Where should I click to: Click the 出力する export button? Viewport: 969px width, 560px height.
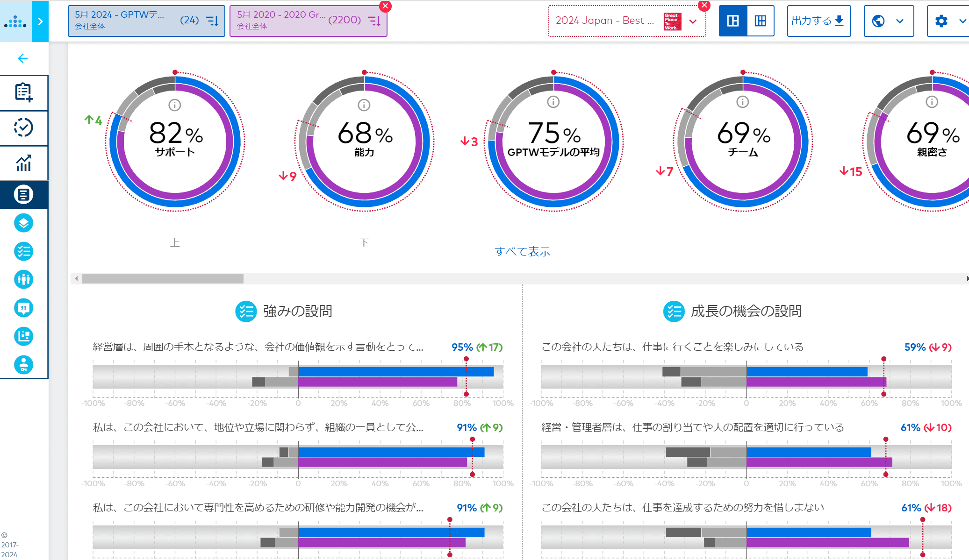click(x=818, y=21)
